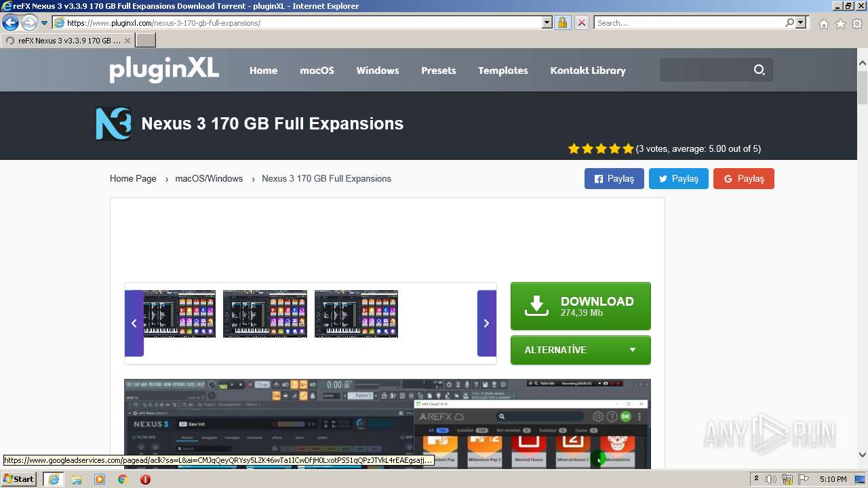Expand the address bar autocomplete dropdown
Image resolution: width=868 pixels, height=488 pixels.
[547, 23]
